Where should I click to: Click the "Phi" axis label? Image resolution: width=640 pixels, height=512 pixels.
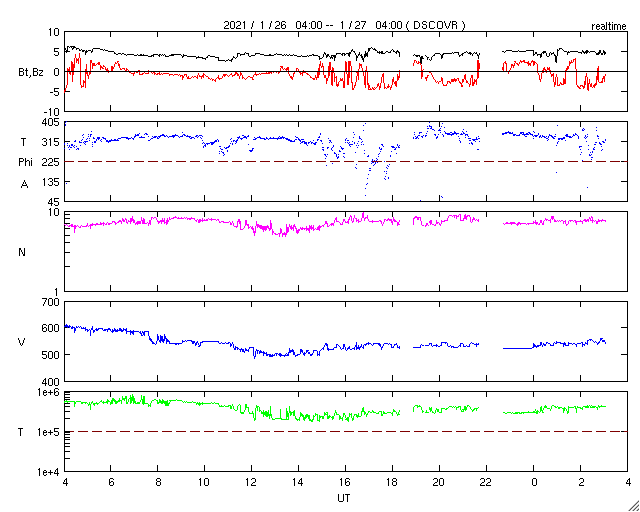[x=25, y=162]
